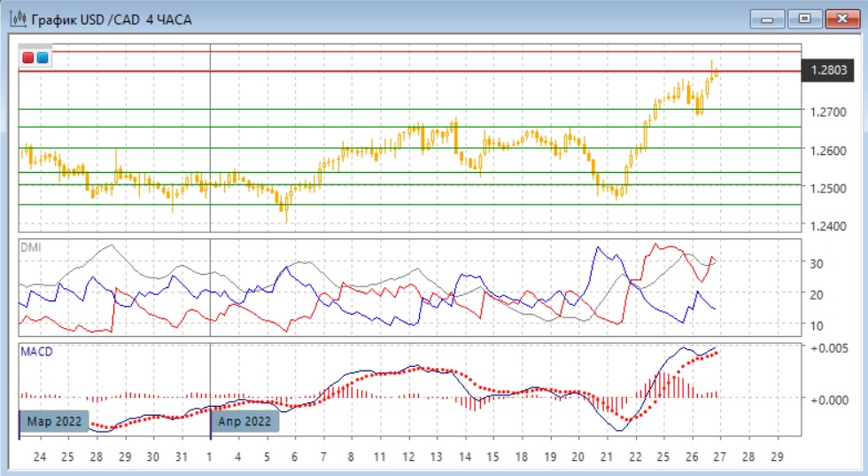Click the current price label 1.2803
868x476 pixels.
(x=828, y=70)
